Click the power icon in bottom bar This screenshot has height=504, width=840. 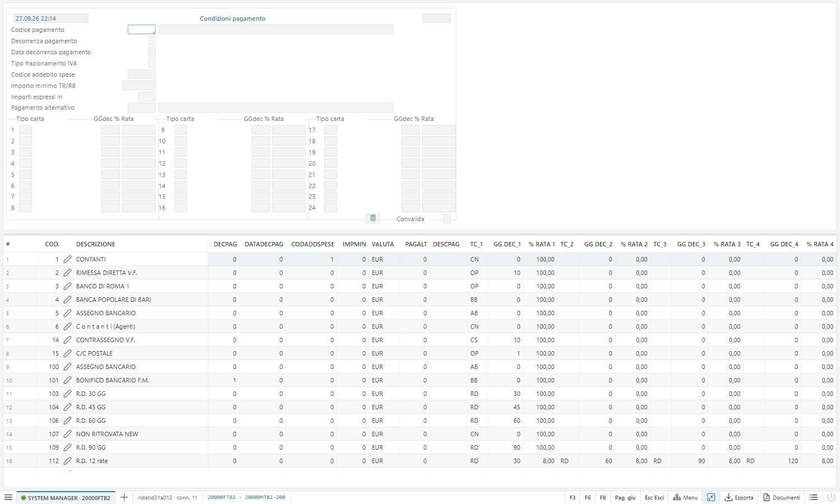831,497
